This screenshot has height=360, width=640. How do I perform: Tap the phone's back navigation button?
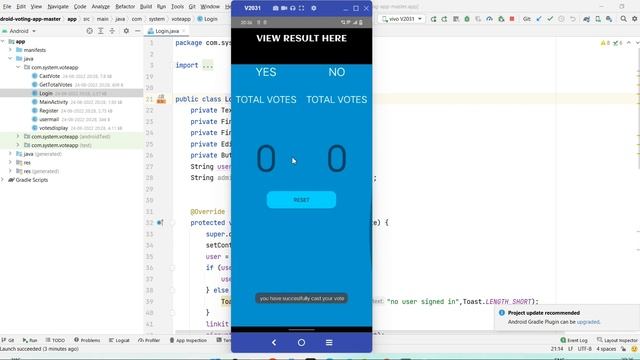274,342
